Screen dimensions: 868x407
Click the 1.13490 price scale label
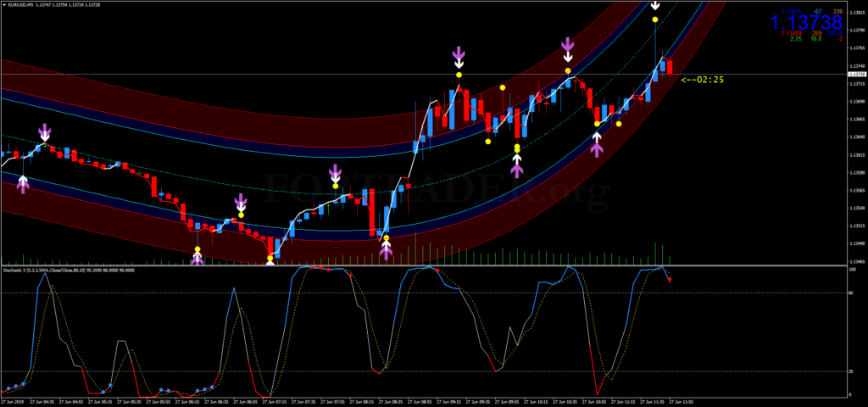click(857, 243)
